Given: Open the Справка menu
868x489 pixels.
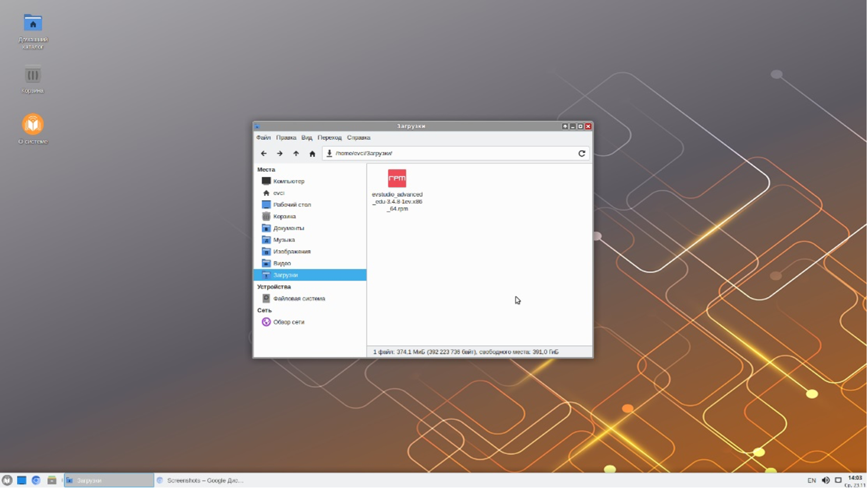Looking at the screenshot, I should point(358,138).
